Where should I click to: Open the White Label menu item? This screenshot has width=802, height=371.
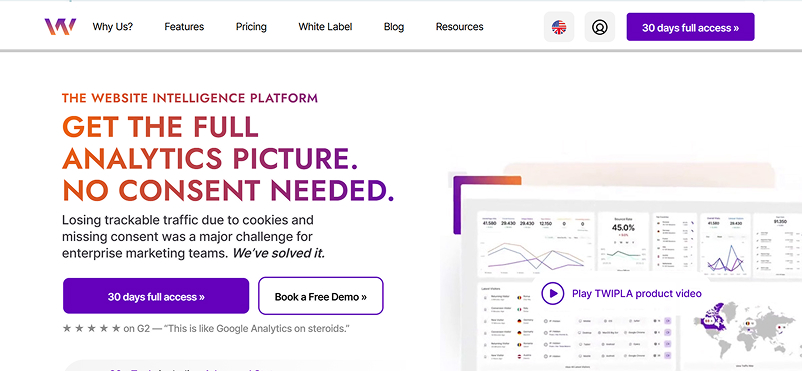(325, 27)
